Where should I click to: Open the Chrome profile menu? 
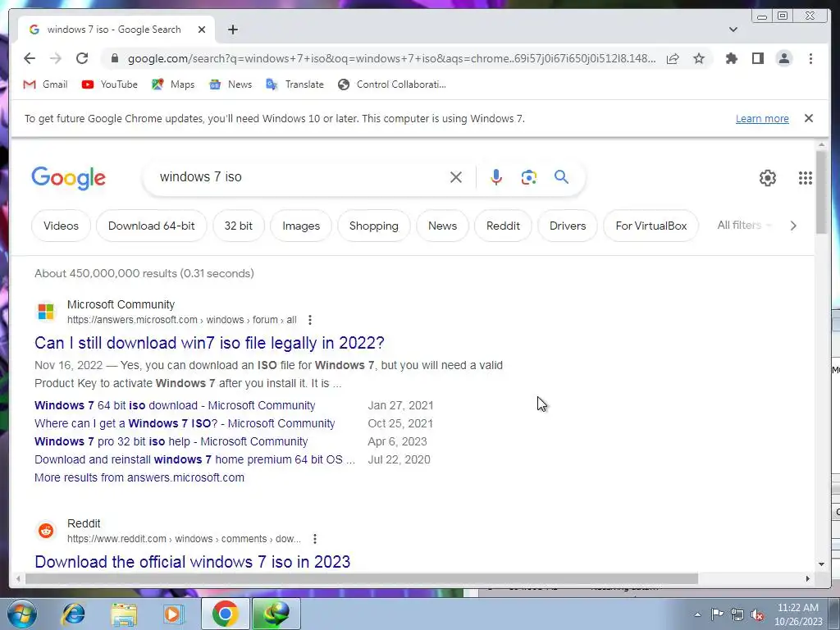783,58
